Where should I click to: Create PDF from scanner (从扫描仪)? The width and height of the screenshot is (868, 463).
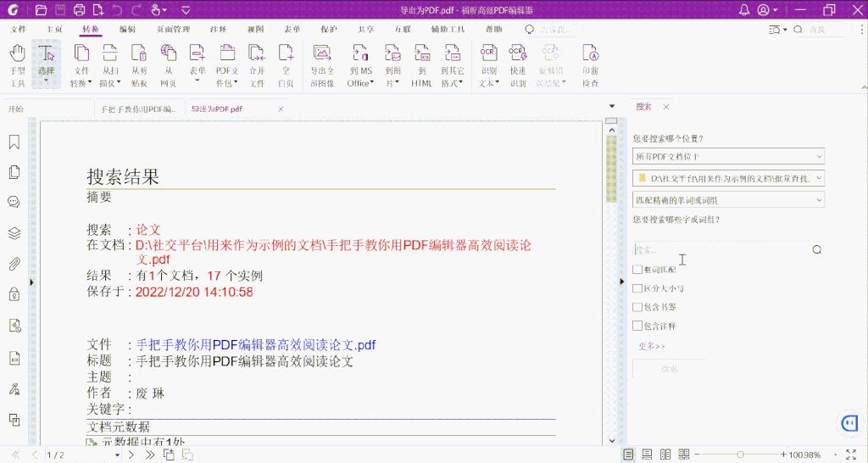click(x=110, y=65)
